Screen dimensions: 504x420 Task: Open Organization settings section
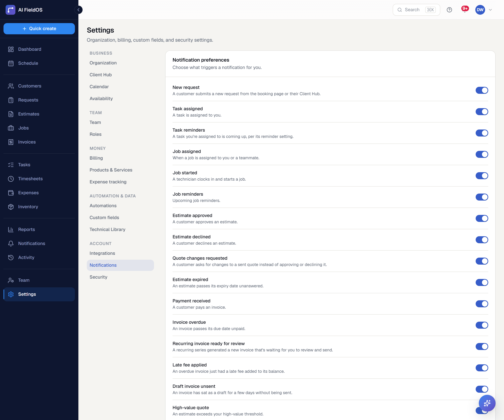(120, 63)
